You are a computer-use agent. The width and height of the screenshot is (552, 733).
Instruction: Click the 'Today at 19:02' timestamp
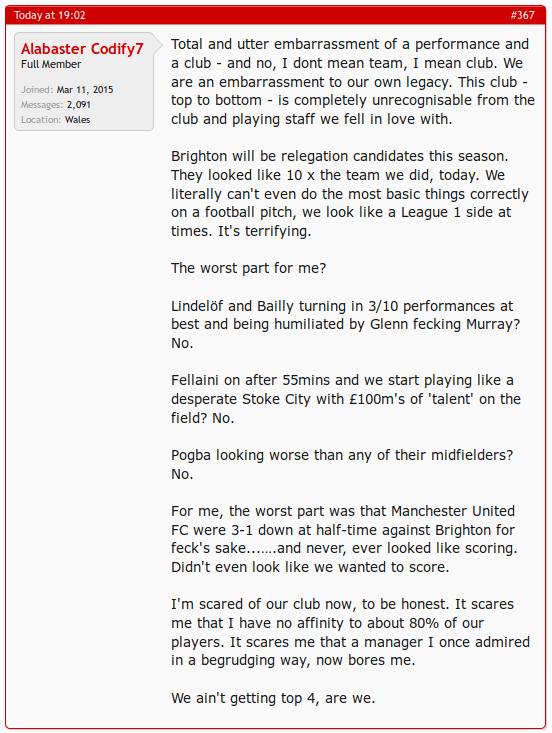point(50,15)
